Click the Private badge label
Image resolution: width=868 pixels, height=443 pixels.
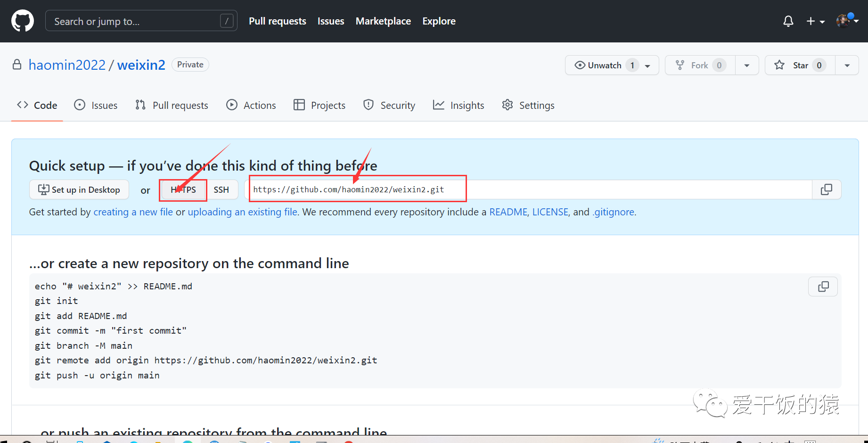(190, 65)
